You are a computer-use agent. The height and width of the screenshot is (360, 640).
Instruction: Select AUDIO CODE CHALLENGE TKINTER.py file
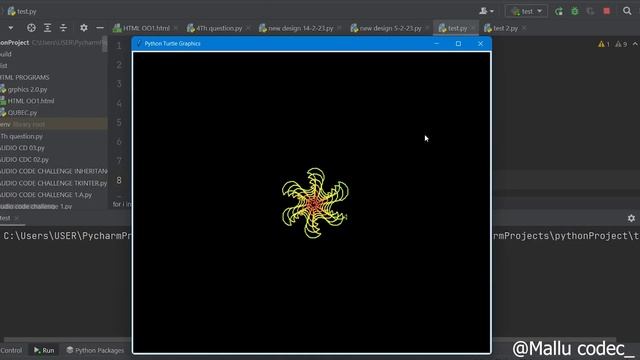point(53,183)
